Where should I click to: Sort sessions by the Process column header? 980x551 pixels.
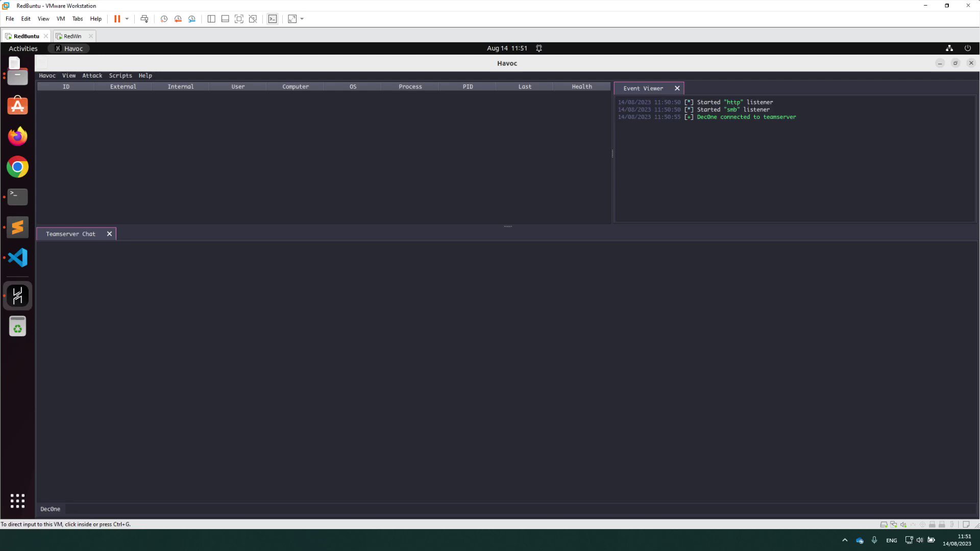pyautogui.click(x=410, y=87)
